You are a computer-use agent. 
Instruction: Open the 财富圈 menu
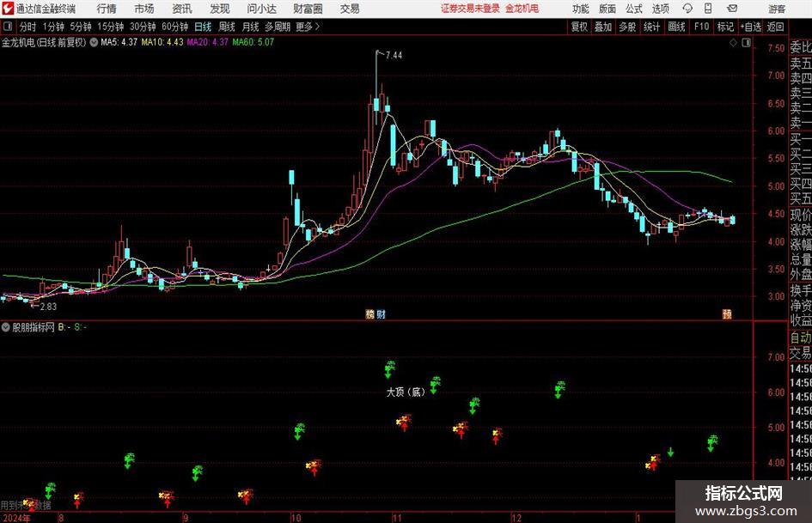click(308, 9)
